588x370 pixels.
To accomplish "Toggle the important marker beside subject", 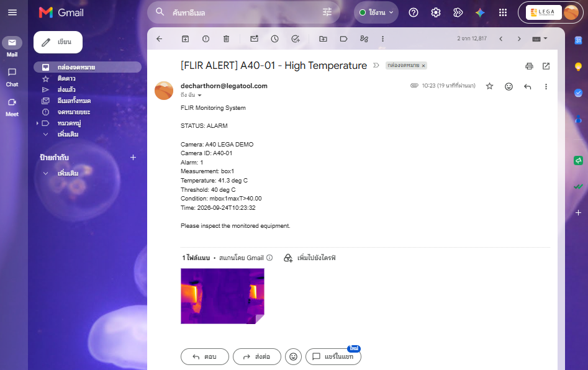I will click(376, 66).
